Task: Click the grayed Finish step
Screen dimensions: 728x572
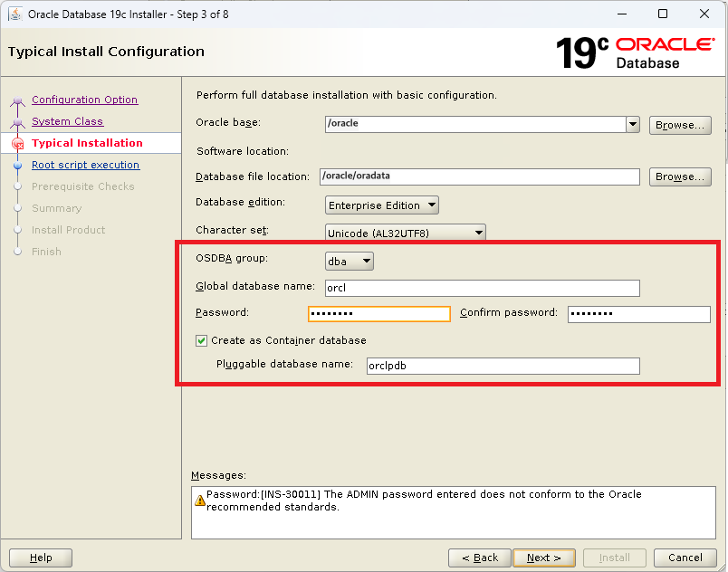Action: pos(46,252)
